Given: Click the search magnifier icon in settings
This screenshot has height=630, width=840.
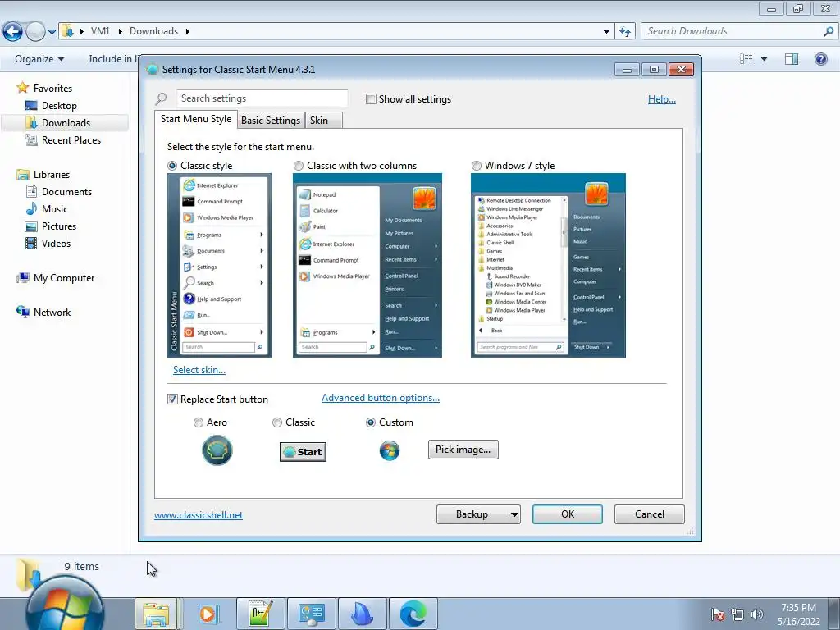Looking at the screenshot, I should pyautogui.click(x=162, y=99).
